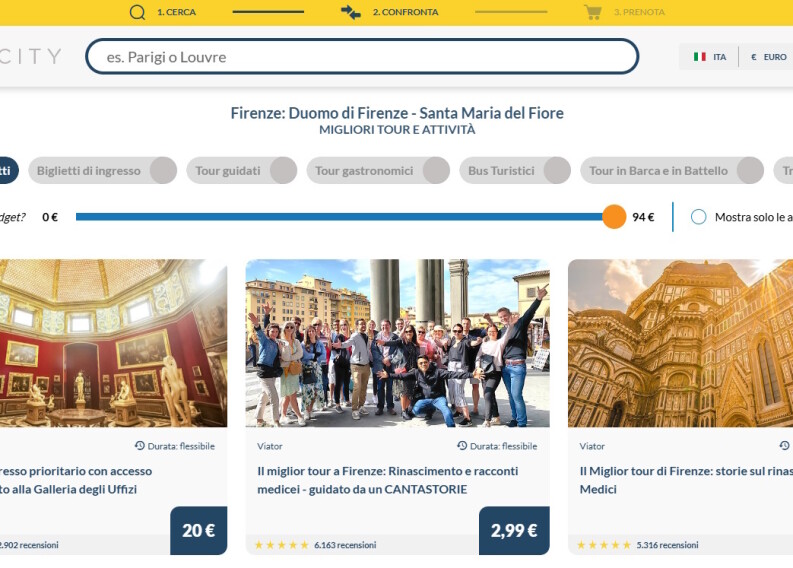Click the 6.163 recensioni link
This screenshot has height=568, width=793.
pyautogui.click(x=345, y=545)
